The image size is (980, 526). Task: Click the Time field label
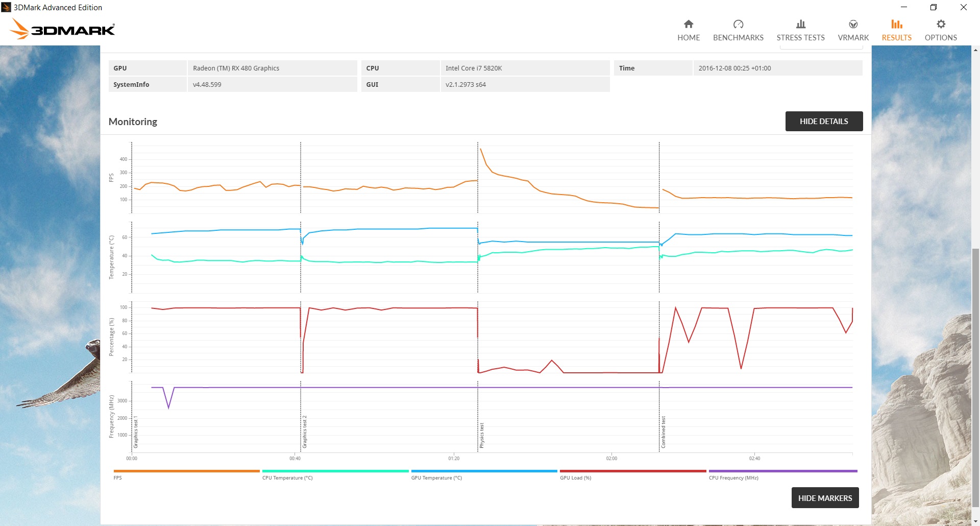[x=627, y=68]
